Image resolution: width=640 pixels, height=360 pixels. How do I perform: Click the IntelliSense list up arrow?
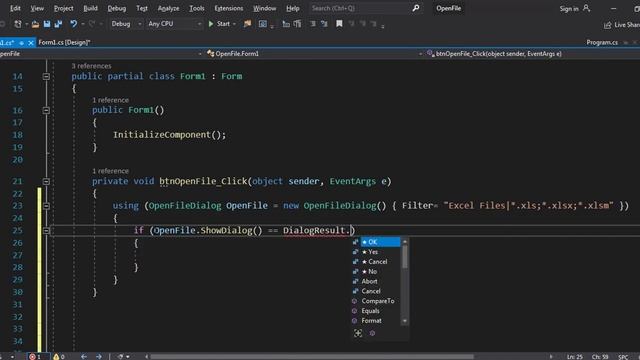coord(405,242)
